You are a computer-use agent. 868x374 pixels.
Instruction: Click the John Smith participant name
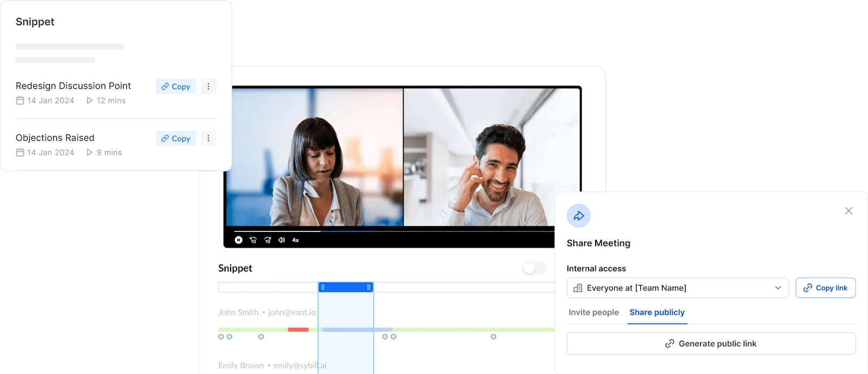tap(238, 313)
